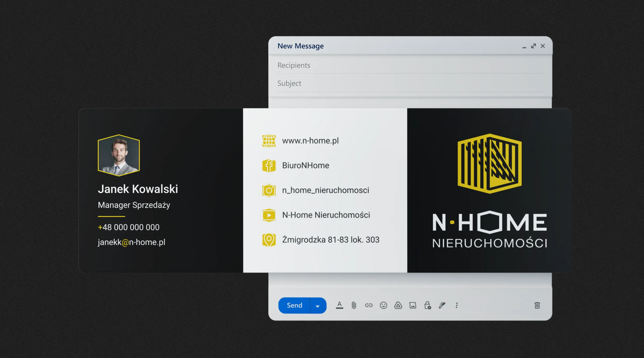This screenshot has height=358, width=644.
Task: Insert a photo with the image icon
Action: pos(413,305)
